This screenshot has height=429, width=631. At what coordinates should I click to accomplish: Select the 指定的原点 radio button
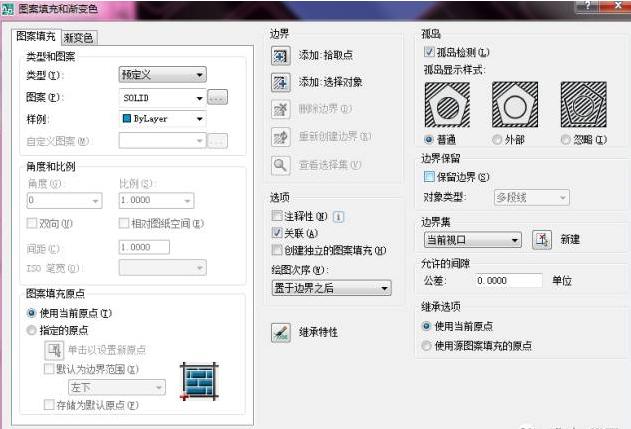[31, 330]
